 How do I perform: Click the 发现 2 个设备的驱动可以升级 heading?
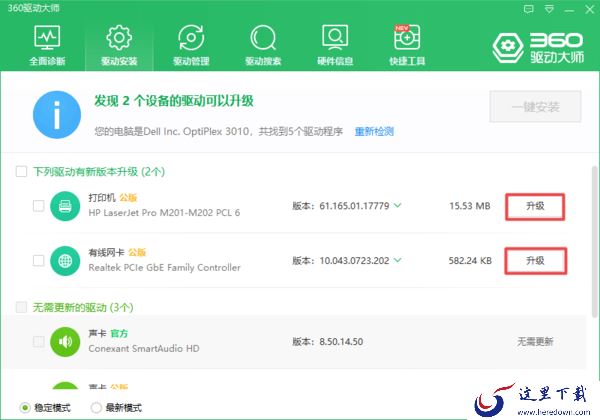click(x=174, y=101)
